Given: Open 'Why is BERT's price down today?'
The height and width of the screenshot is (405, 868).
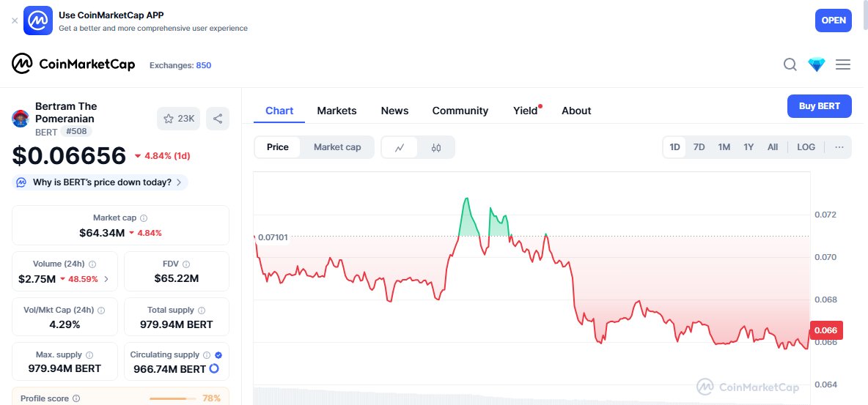Looking at the screenshot, I should [x=100, y=182].
